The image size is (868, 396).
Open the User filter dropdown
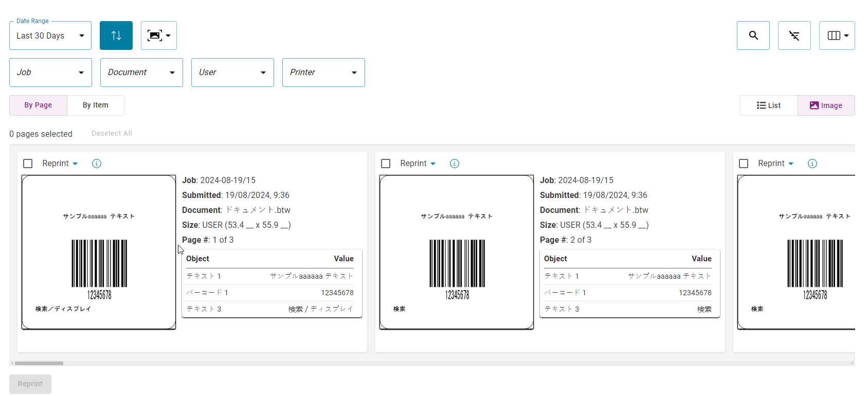pyautogui.click(x=232, y=73)
